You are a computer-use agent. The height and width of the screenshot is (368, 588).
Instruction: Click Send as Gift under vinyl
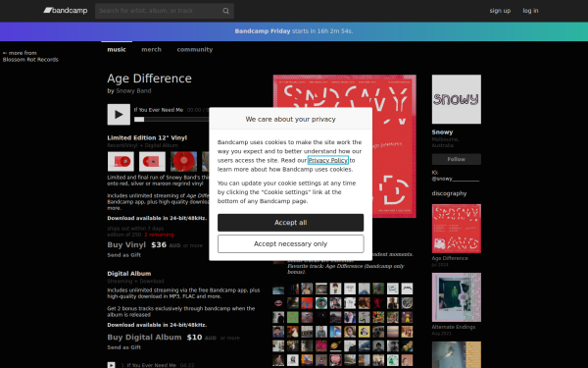click(124, 255)
